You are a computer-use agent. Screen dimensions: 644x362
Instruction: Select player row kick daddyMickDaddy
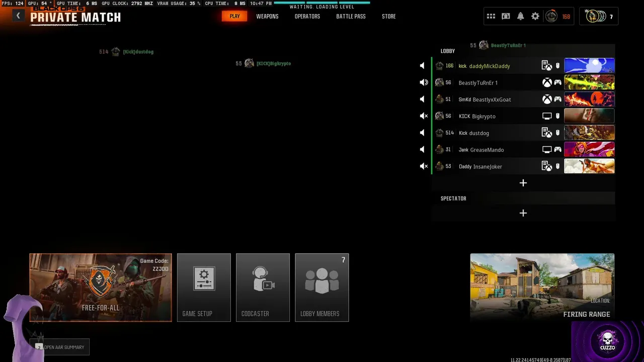point(523,66)
